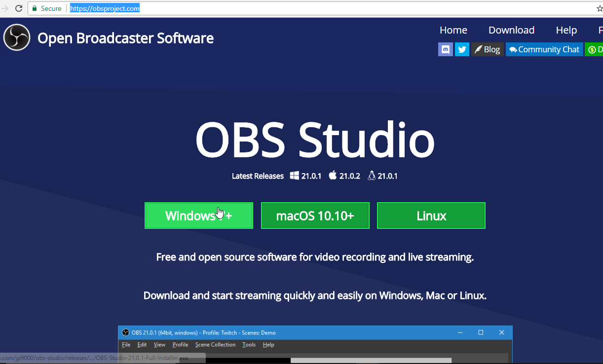Click the 'Free and open source software' tagline
Image resolution: width=603 pixels, height=364 pixels.
coord(315,257)
